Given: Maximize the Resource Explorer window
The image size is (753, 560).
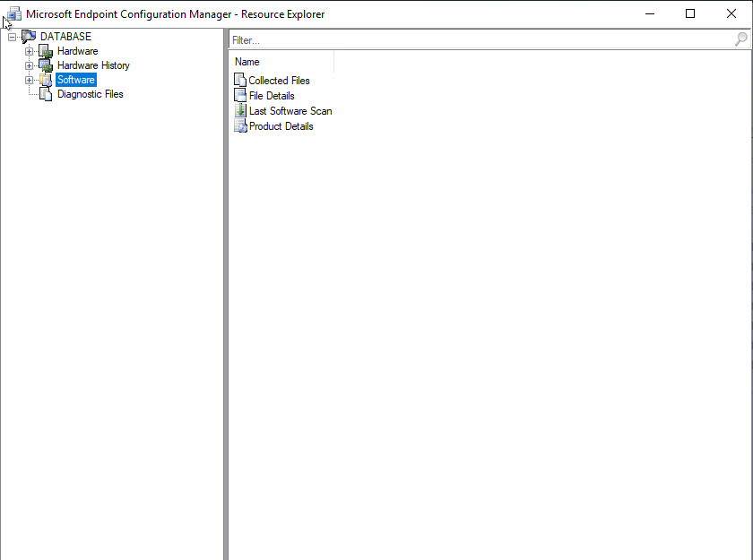Looking at the screenshot, I should [x=689, y=13].
